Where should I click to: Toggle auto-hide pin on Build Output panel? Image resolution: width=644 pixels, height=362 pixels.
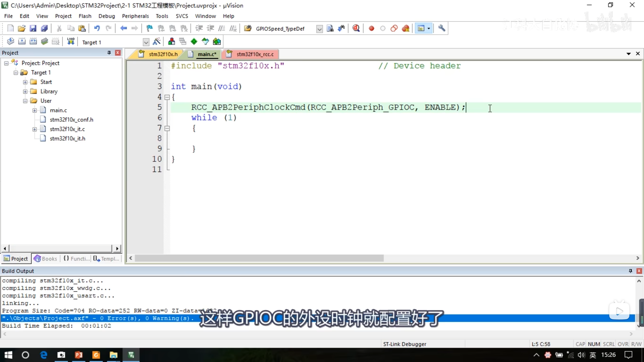click(630, 271)
